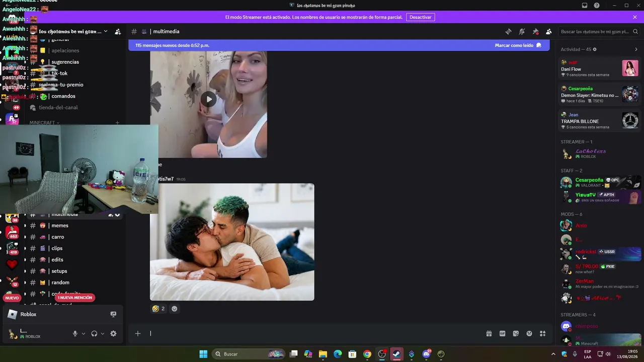Open Google Chrome from the taskbar
The width and height of the screenshot is (644, 362).
367,354
